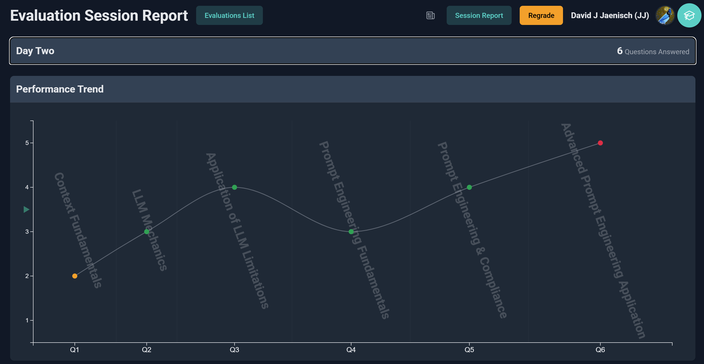Click the Q6 axis label
Image resolution: width=704 pixels, height=364 pixels.
pos(600,349)
